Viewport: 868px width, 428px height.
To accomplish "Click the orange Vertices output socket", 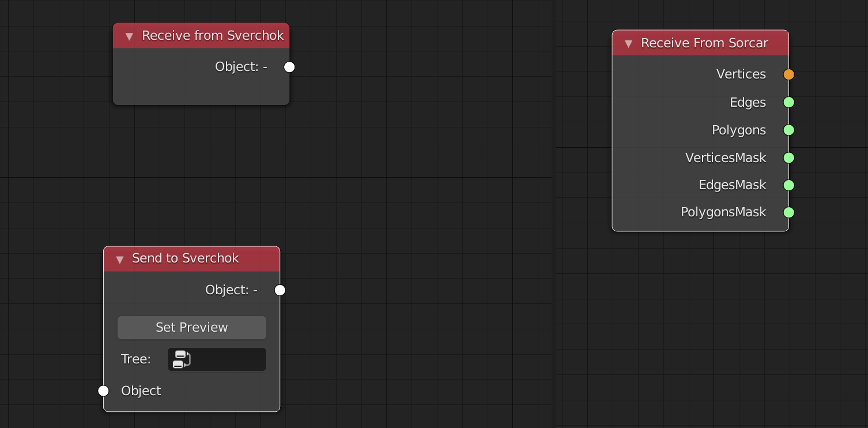I will (x=788, y=74).
